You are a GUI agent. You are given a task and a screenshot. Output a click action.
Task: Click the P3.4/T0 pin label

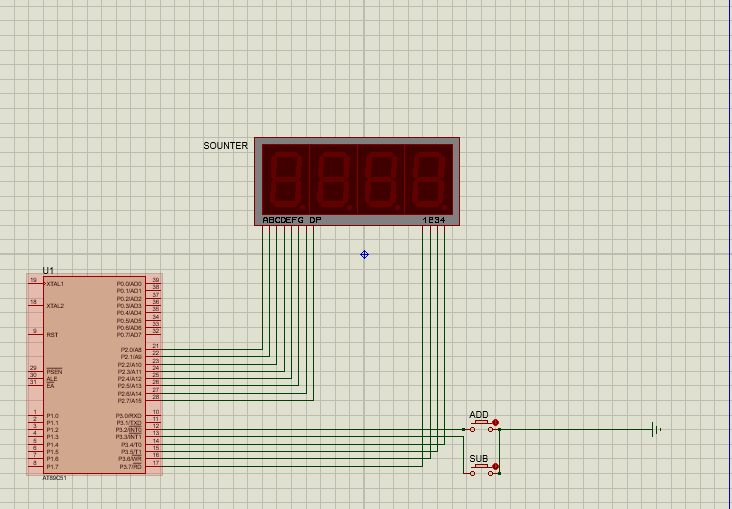pyautogui.click(x=131, y=445)
